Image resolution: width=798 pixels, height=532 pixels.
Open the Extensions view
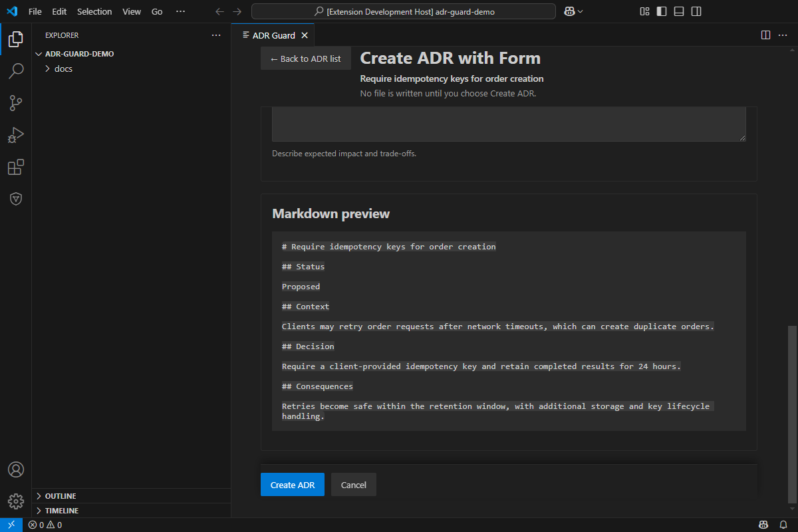[16, 167]
